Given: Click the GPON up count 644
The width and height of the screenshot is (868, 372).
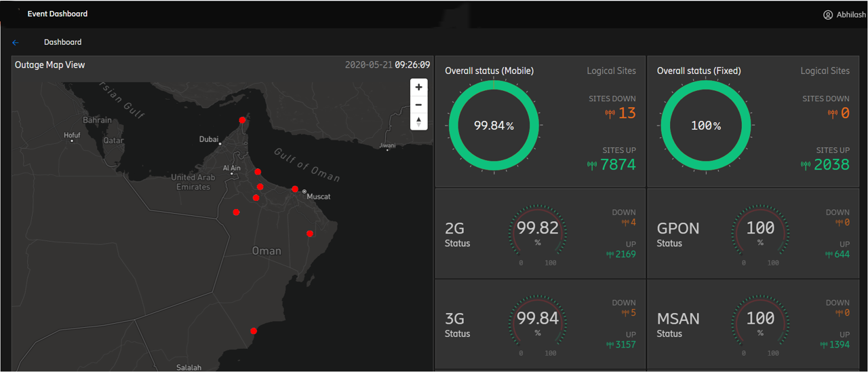Looking at the screenshot, I should [x=842, y=255].
